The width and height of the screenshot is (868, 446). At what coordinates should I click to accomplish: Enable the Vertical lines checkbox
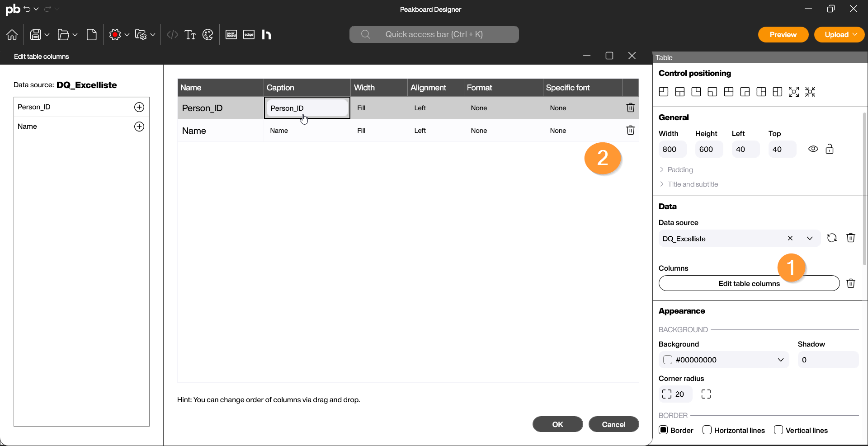pos(778,430)
